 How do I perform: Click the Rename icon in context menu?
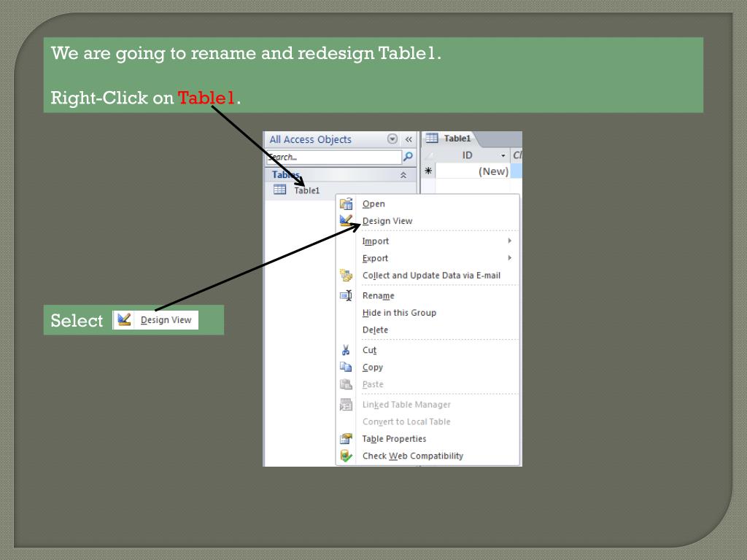click(346, 296)
